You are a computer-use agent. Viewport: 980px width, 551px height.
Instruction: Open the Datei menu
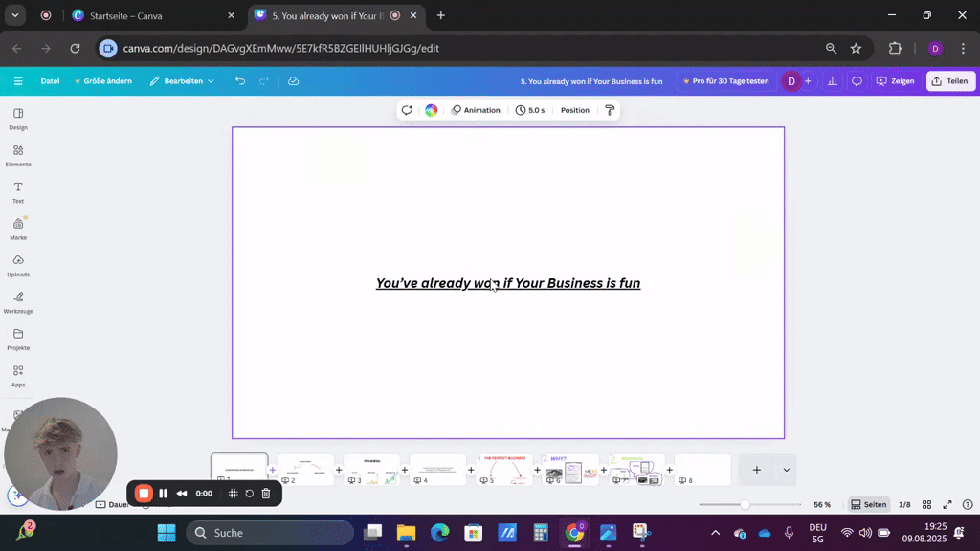pyautogui.click(x=49, y=81)
